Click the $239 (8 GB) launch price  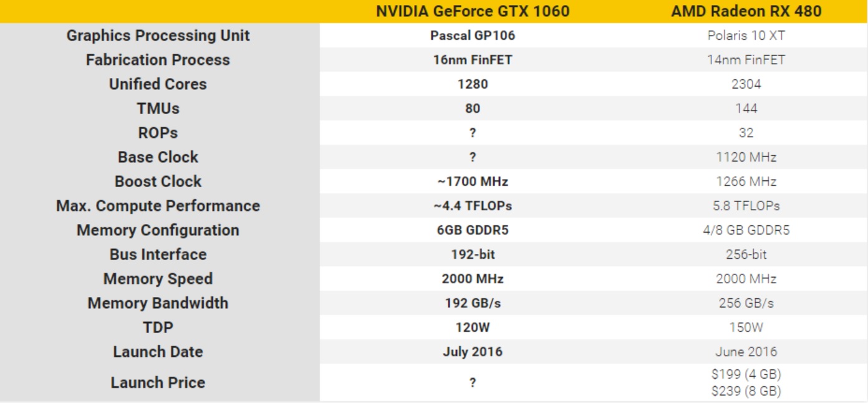pos(746,391)
